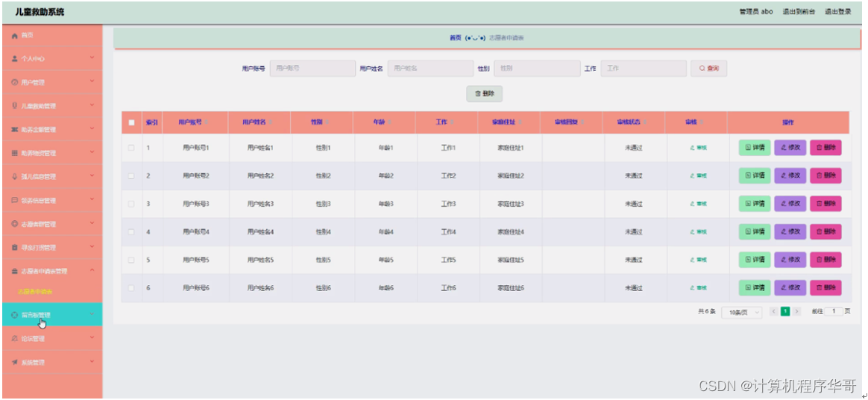Toggle the select-all checkbox in table header
Image resolution: width=868 pixels, height=400 pixels.
point(132,122)
